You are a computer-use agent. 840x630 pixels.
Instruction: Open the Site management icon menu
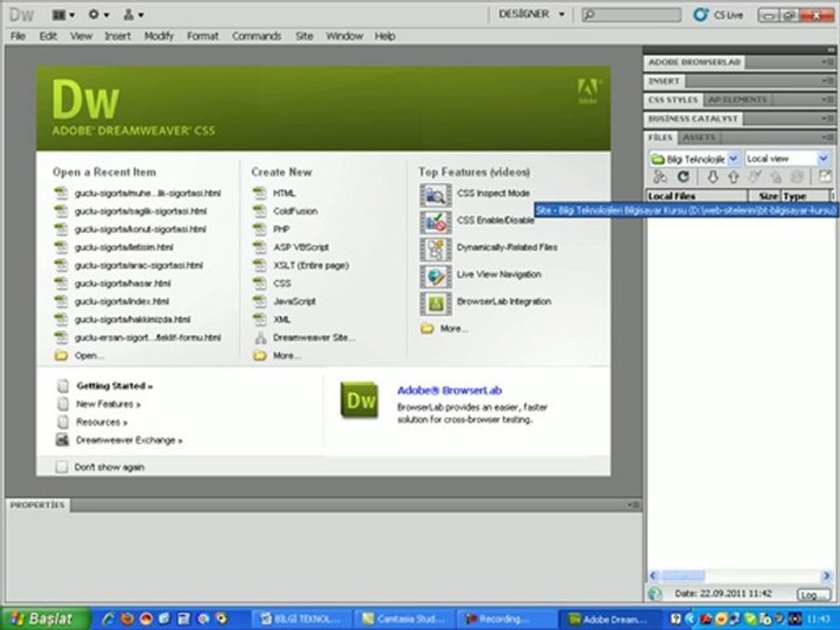pyautogui.click(x=133, y=15)
